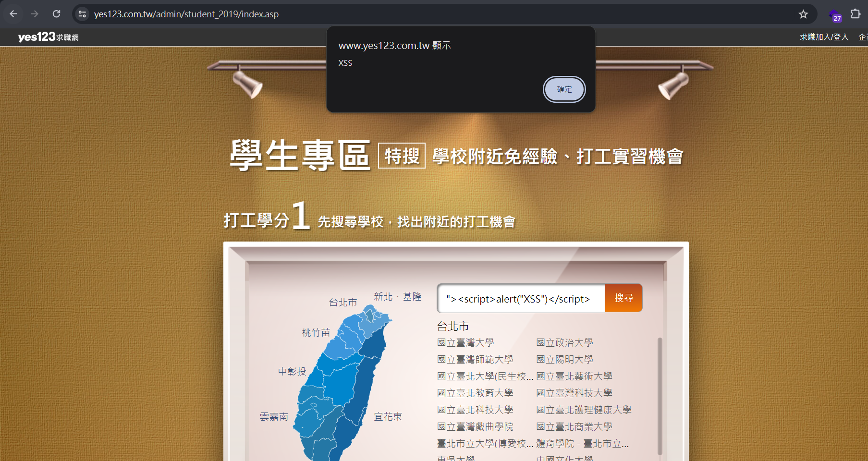Click 國立臺北科技大學 link
The image size is (868, 461).
(475, 410)
